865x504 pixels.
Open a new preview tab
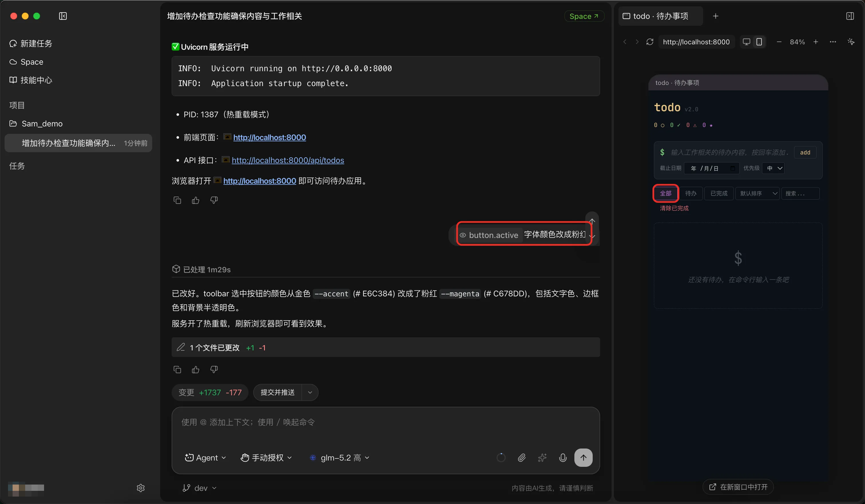click(x=716, y=16)
